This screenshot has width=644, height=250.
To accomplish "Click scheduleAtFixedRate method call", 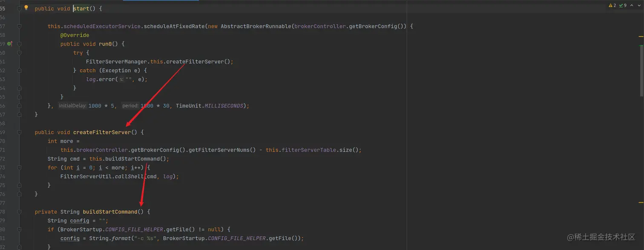I will pyautogui.click(x=174, y=26).
